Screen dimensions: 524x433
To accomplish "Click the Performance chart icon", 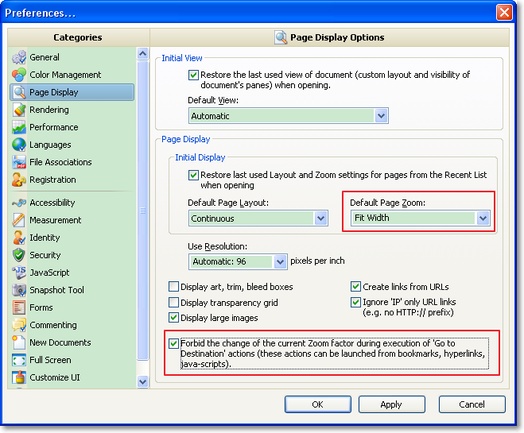I will pos(19,127).
